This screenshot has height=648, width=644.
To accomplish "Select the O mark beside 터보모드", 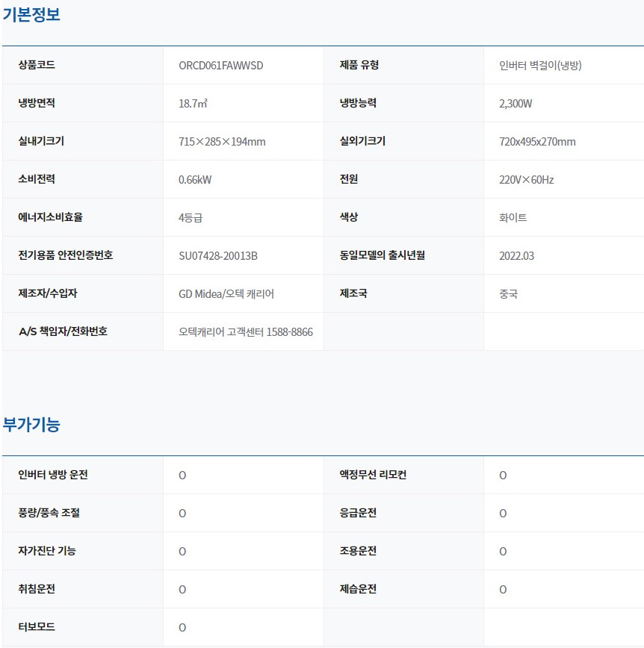I will 182,627.
